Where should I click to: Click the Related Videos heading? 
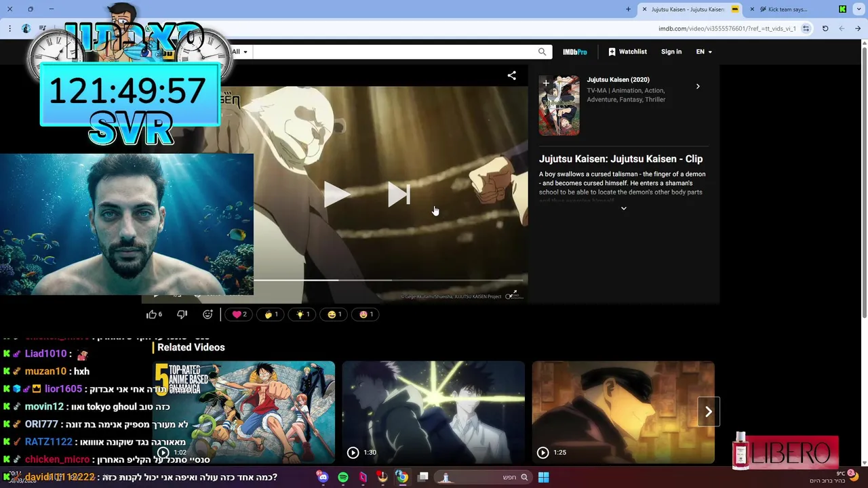tap(191, 347)
